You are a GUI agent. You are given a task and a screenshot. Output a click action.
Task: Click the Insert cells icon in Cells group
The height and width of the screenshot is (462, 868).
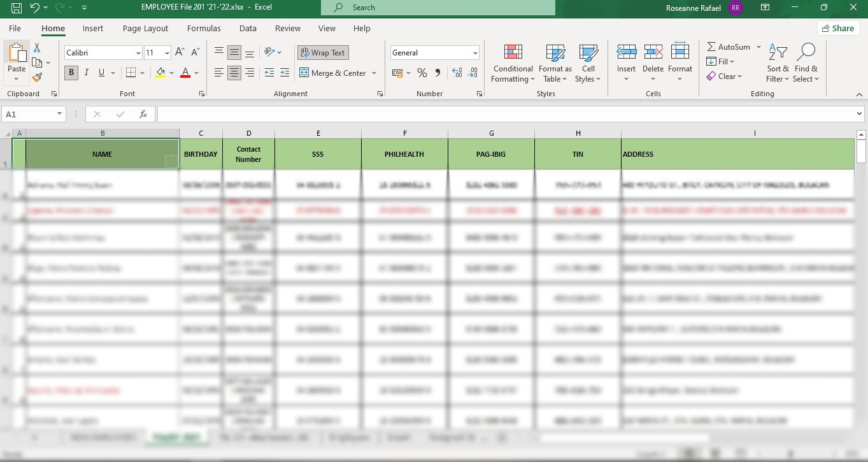point(627,52)
